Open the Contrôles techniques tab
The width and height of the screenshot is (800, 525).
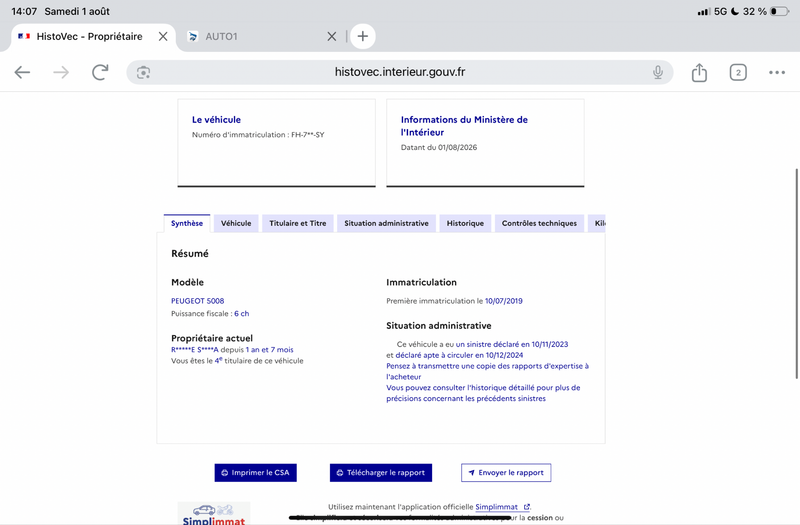click(x=539, y=223)
